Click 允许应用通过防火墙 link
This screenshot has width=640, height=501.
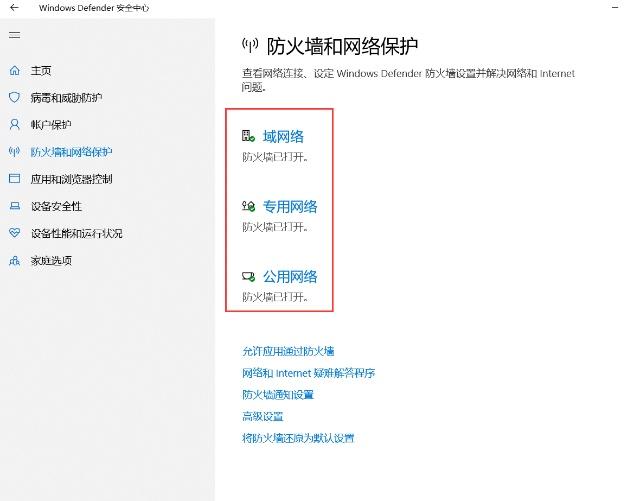click(x=288, y=351)
